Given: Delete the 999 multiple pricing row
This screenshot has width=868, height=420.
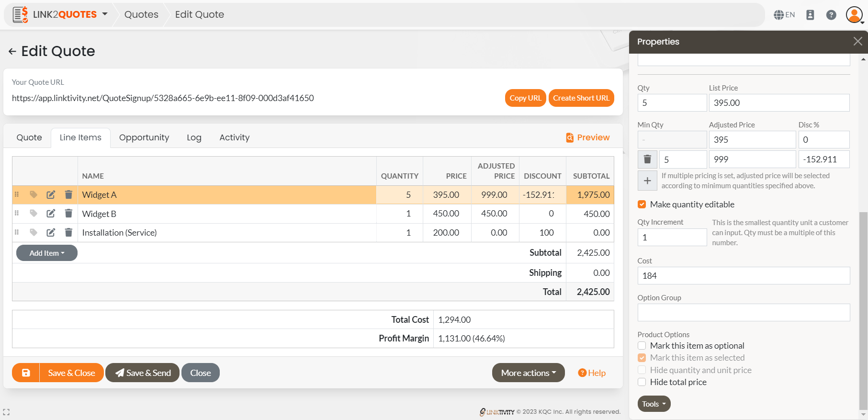Looking at the screenshot, I should (647, 159).
